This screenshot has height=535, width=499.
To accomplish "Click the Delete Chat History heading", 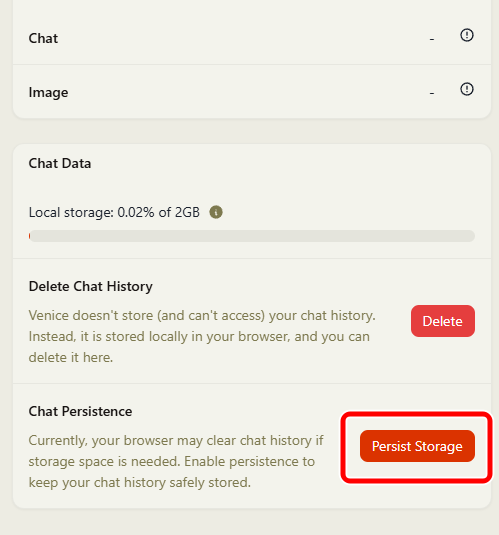I will pyautogui.click(x=90, y=286).
